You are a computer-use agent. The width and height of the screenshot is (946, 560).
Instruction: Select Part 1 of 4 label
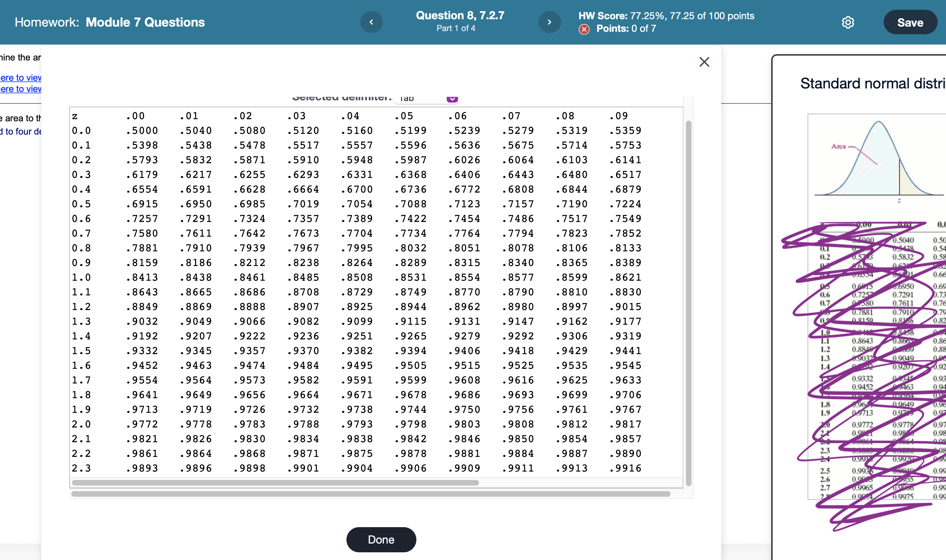coord(456,28)
